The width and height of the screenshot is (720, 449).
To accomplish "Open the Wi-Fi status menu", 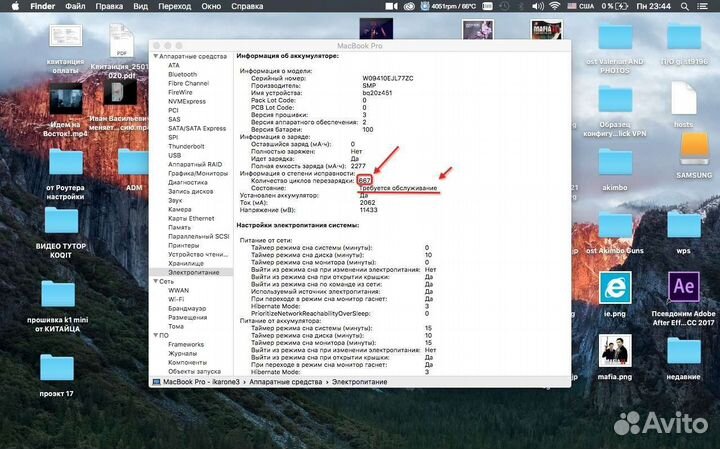I will tap(555, 6).
